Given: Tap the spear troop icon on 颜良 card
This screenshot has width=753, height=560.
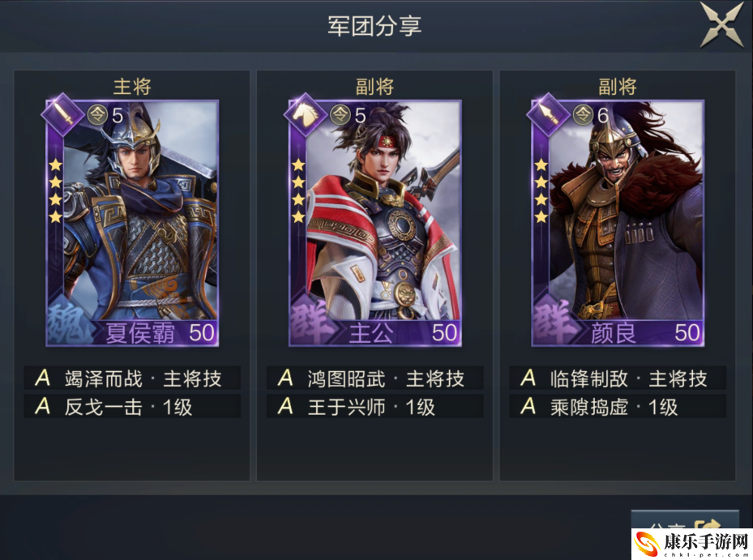Looking at the screenshot, I should (549, 115).
